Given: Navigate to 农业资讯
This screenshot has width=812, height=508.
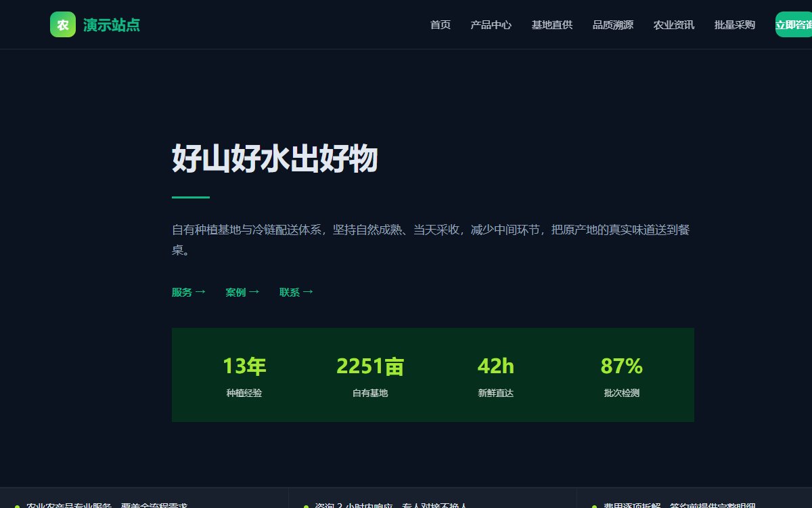Looking at the screenshot, I should click(674, 25).
